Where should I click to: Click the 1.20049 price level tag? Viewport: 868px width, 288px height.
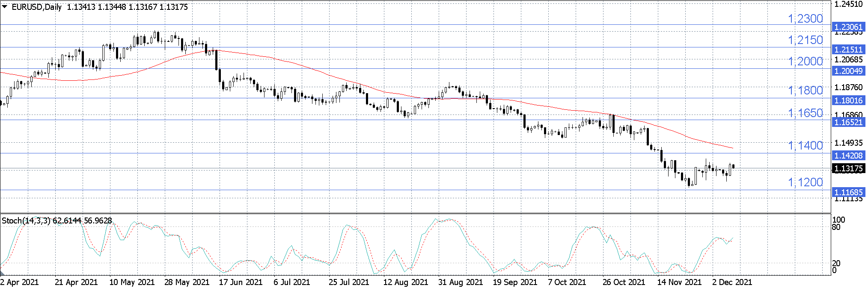pos(848,71)
